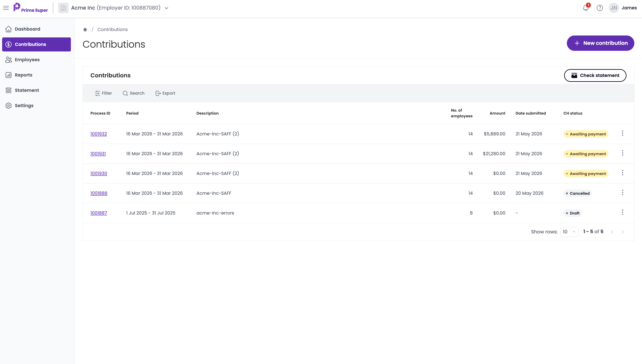Click the Description column header
The height and width of the screenshot is (364, 642).
point(208,113)
